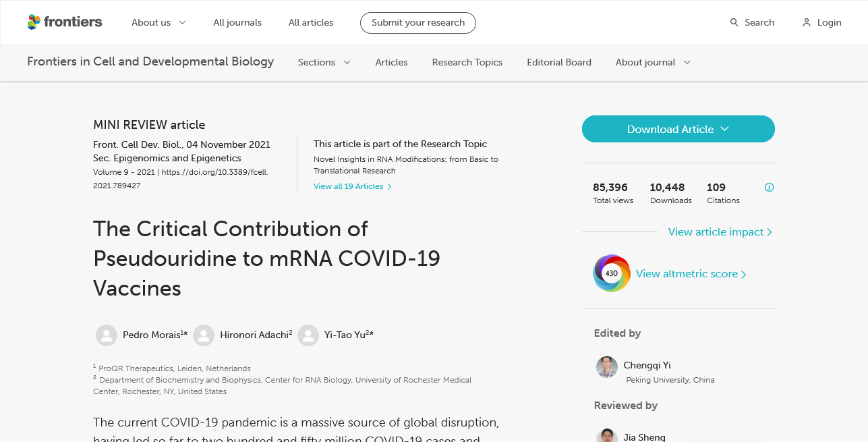Click Submit your research button
868x442 pixels.
418,22
